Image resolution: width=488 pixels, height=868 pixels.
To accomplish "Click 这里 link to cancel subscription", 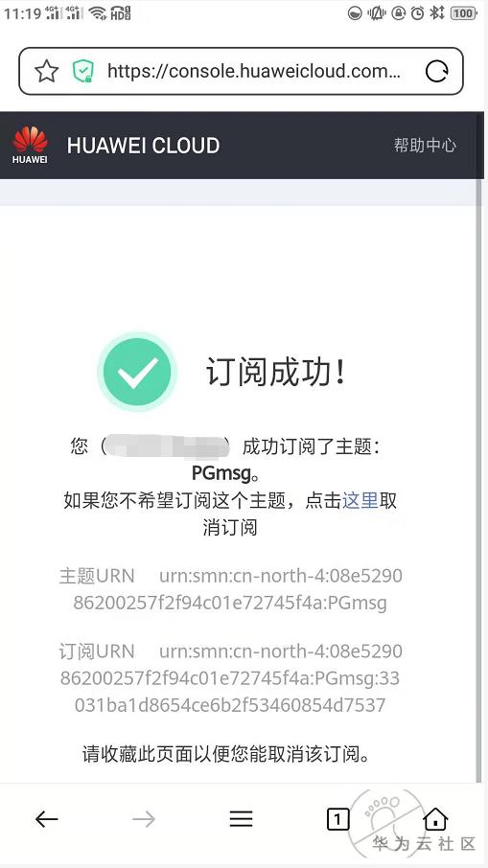I will (x=360, y=500).
